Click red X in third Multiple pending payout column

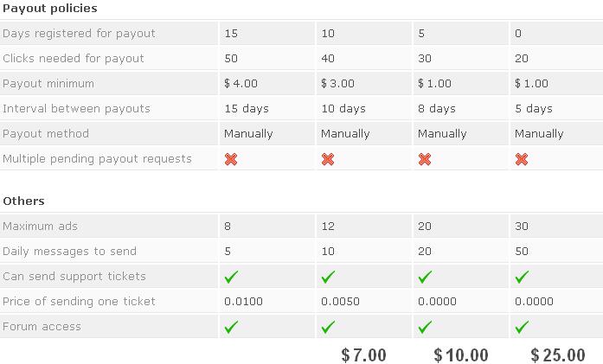(425, 159)
